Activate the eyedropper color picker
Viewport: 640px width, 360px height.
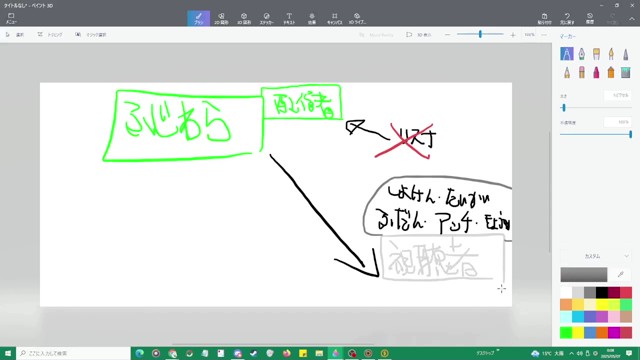click(621, 274)
